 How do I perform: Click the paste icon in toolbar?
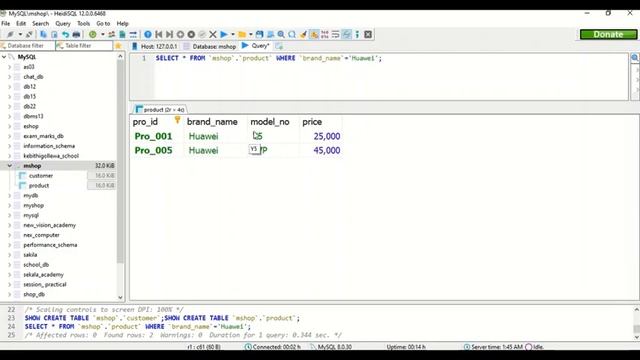[x=54, y=35]
